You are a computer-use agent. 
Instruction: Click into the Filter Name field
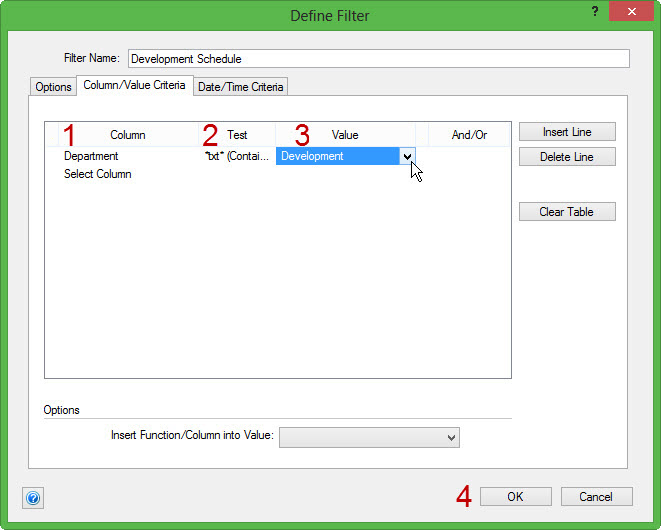378,58
